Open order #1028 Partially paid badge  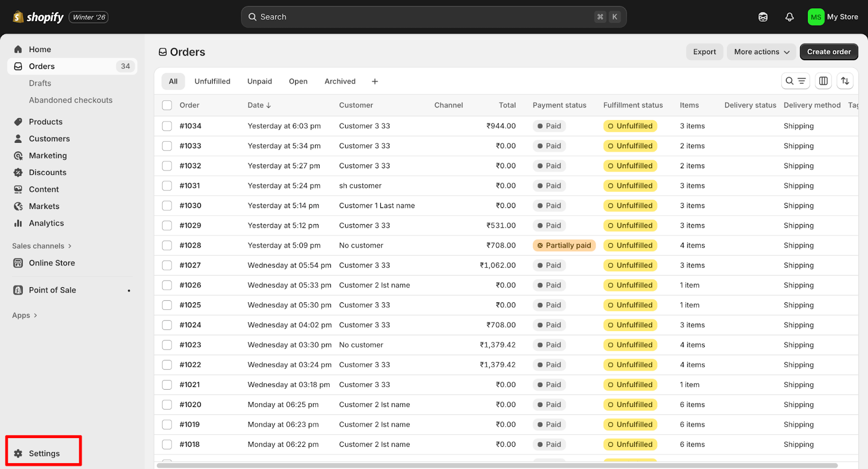[564, 245]
